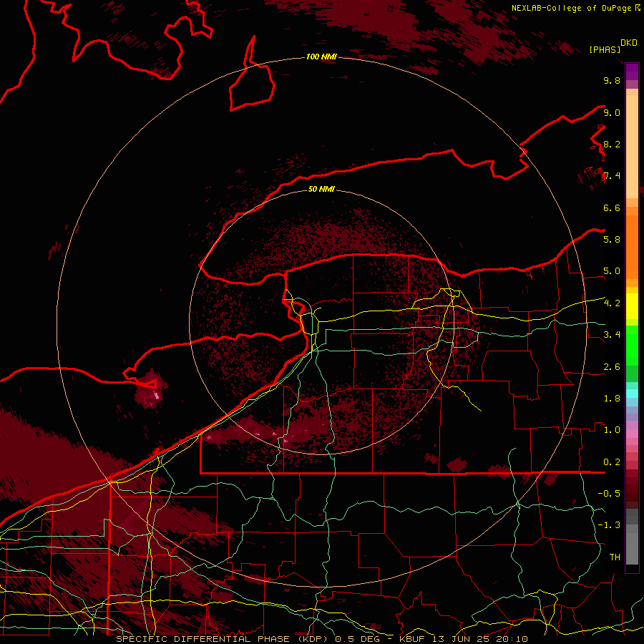Pick the purple band topping the color bar
644x644 pixels.
point(632,72)
